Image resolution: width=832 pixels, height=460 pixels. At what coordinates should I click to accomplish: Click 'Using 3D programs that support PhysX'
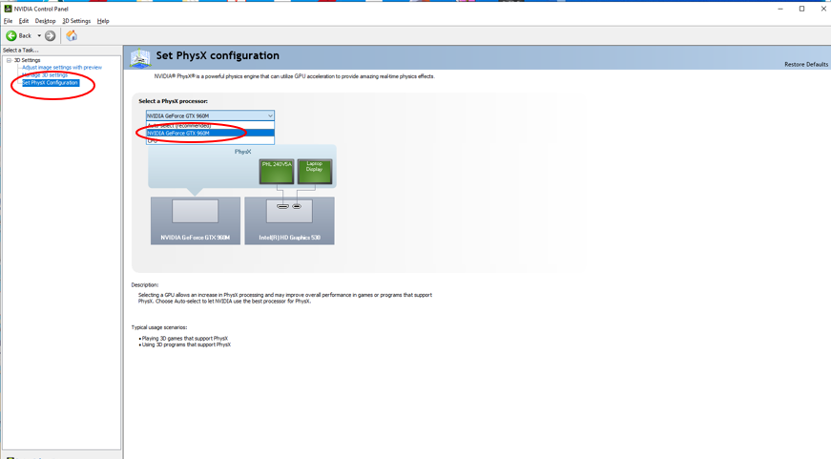[x=186, y=345]
